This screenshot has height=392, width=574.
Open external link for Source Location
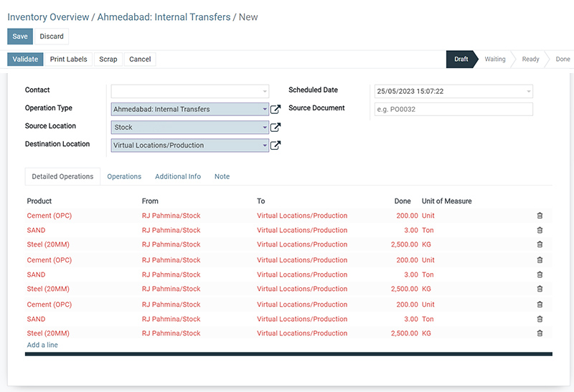[x=276, y=127]
